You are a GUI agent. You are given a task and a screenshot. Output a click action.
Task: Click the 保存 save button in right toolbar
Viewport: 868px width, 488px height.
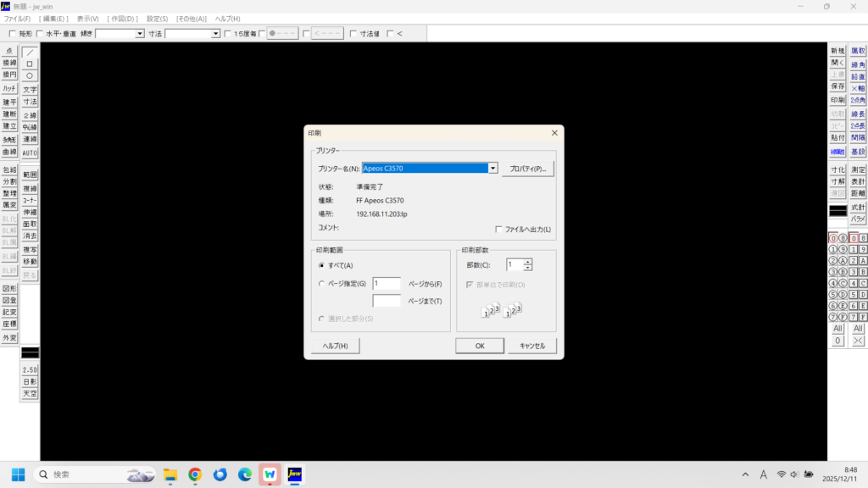click(x=837, y=86)
